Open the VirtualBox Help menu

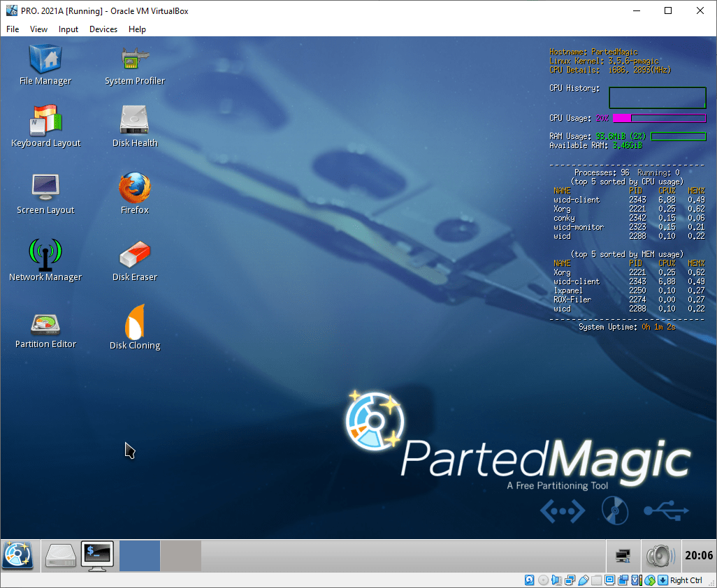(137, 29)
